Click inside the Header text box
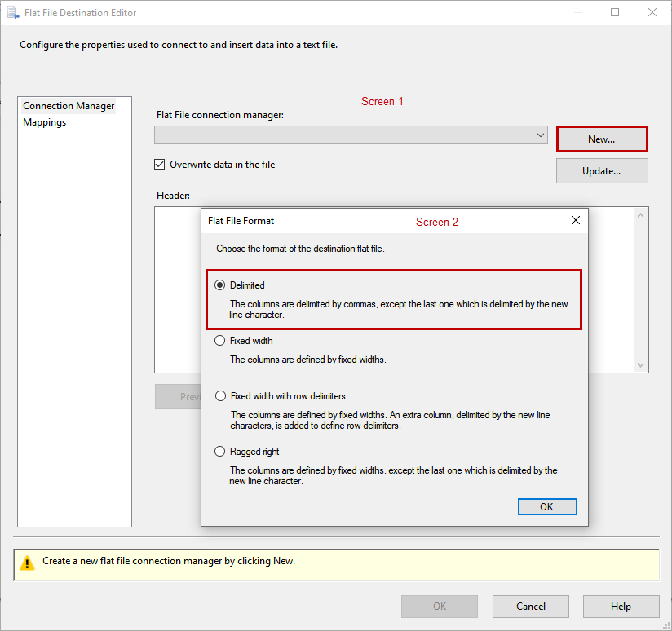Image resolution: width=672 pixels, height=631 pixels. [176, 285]
